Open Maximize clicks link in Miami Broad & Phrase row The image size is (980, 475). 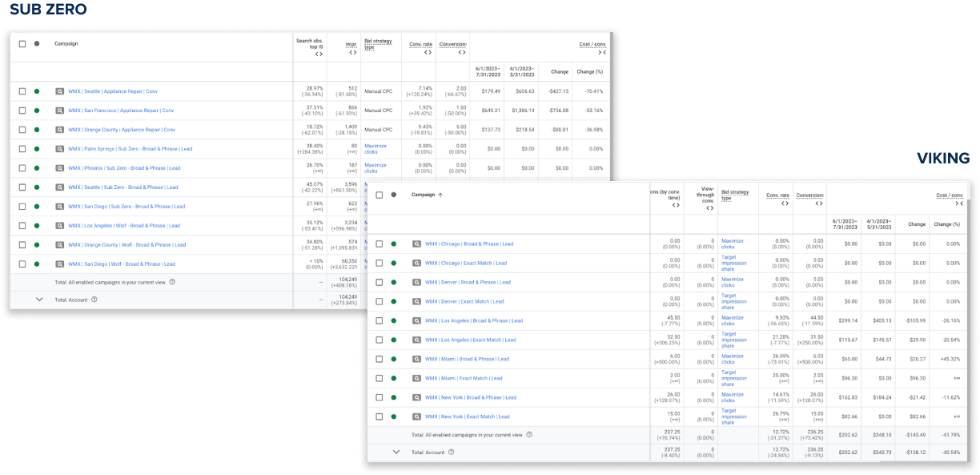click(x=733, y=359)
